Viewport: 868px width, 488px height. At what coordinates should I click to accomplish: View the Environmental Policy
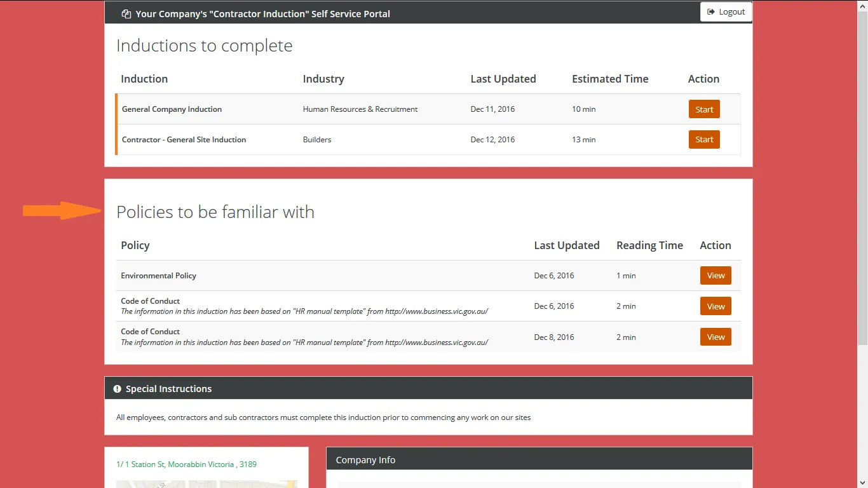pos(715,275)
